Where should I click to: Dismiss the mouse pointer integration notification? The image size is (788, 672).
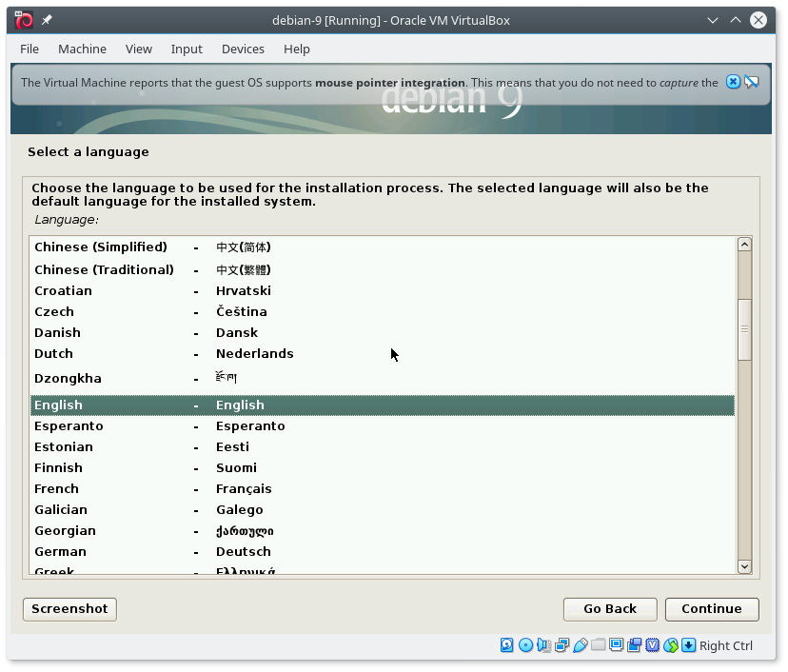coord(733,82)
